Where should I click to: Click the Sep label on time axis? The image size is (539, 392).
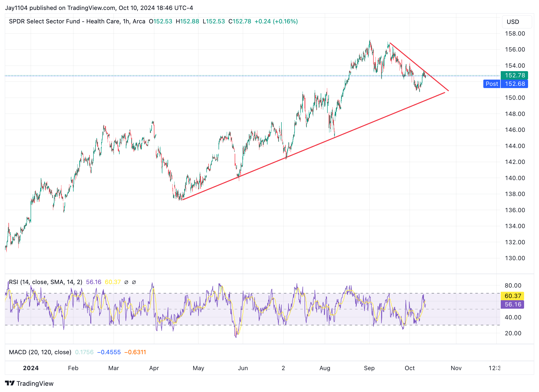(369, 368)
